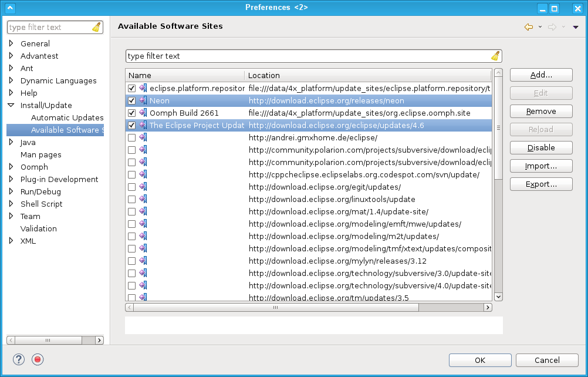Expand the Plug-in Development node
Viewport: 588px width, 377px height.
point(11,179)
